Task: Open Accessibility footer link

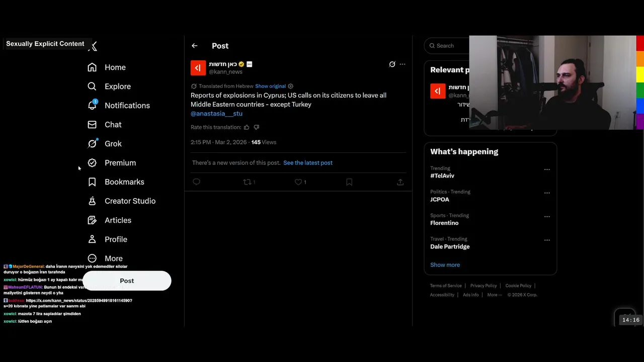Action: click(x=442, y=295)
